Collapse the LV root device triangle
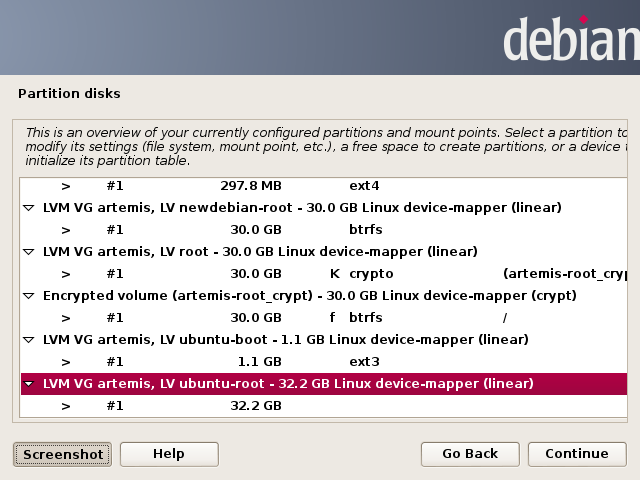Image resolution: width=640 pixels, height=480 pixels. (x=29, y=252)
